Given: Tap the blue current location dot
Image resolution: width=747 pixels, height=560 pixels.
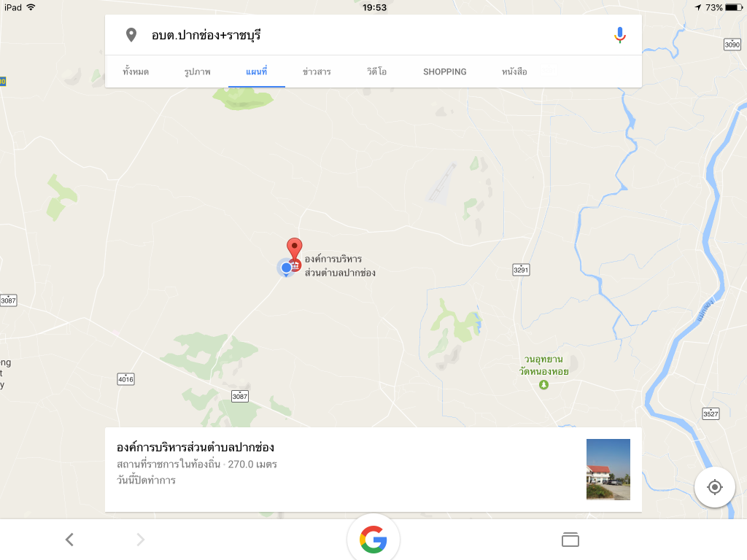Looking at the screenshot, I should [x=286, y=268].
